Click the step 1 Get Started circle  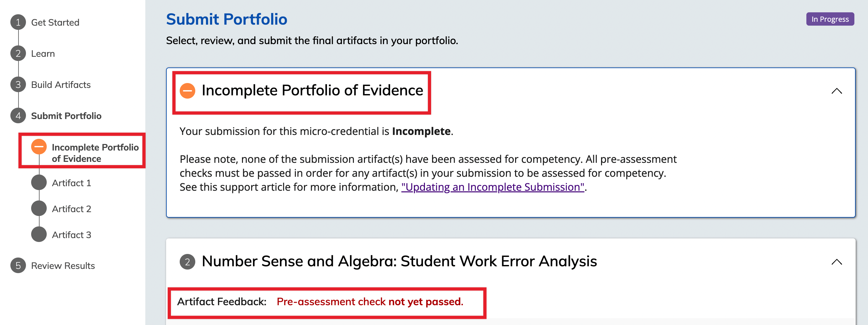[x=18, y=22]
